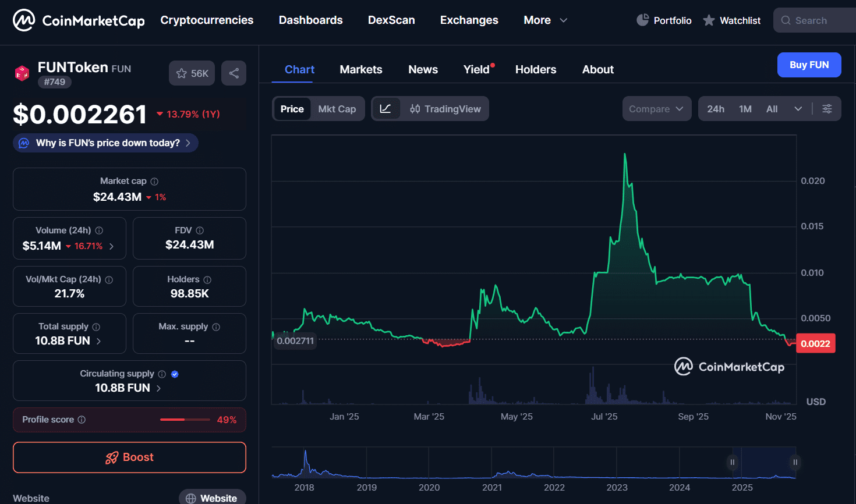Click the Buy FUN button
856x504 pixels.
pos(809,65)
